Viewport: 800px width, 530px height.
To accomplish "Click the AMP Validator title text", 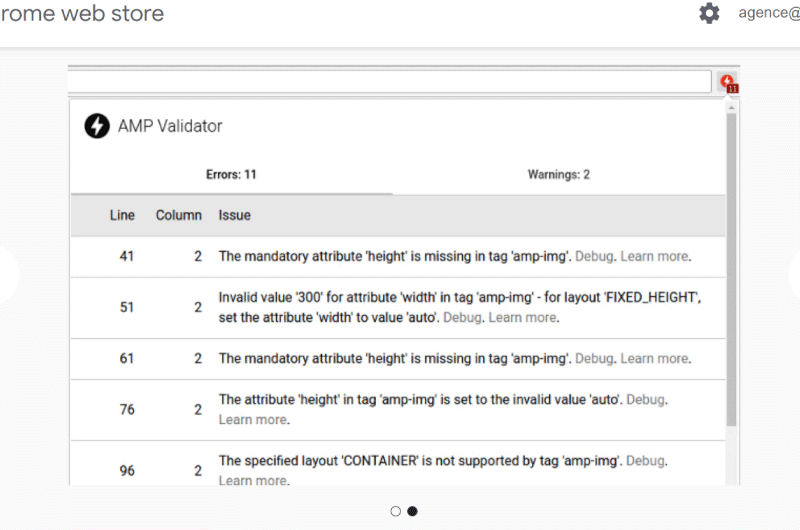I will (x=170, y=126).
